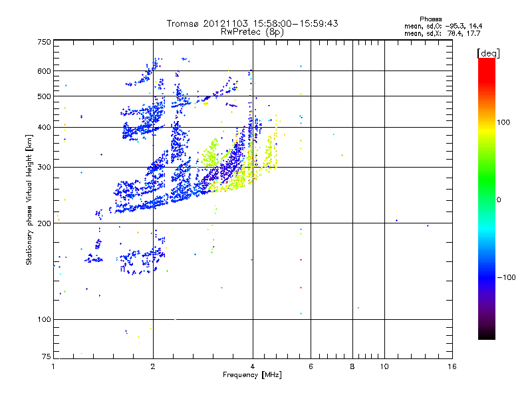Click the y-axis tick label '600'
The width and height of the screenshot is (532, 399).
(44, 71)
